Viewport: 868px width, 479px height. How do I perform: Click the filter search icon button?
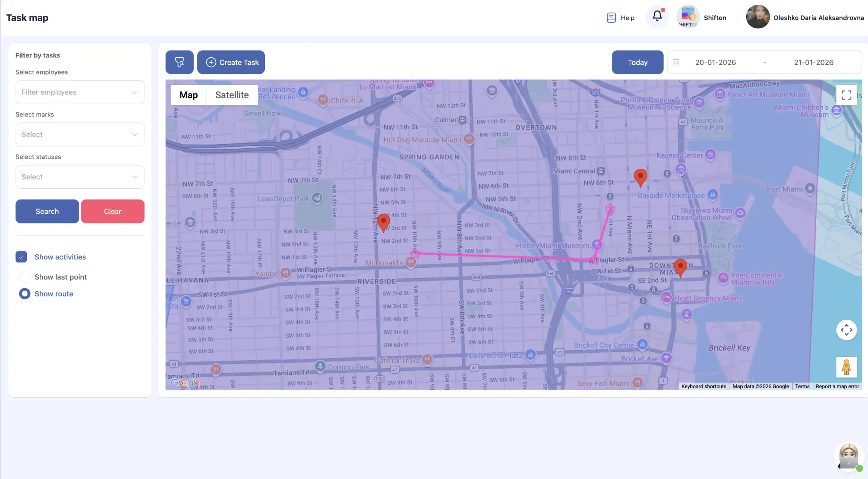(179, 62)
